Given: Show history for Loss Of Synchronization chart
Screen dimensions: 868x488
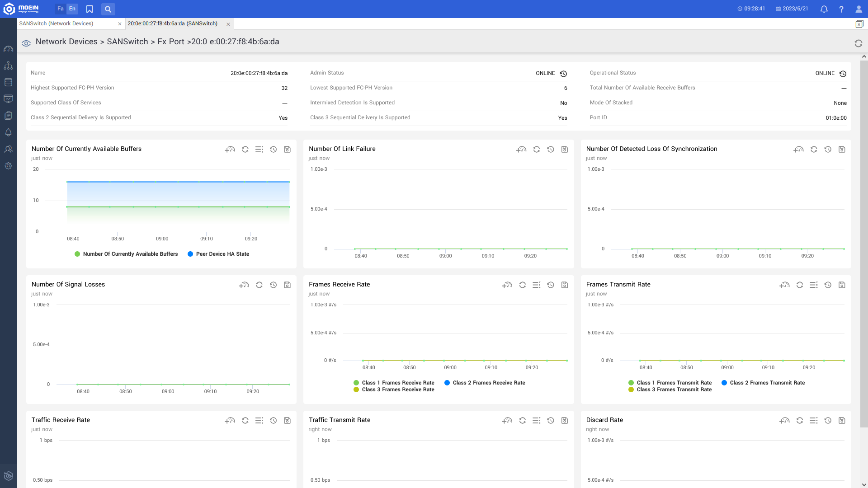Looking at the screenshot, I should tap(828, 149).
